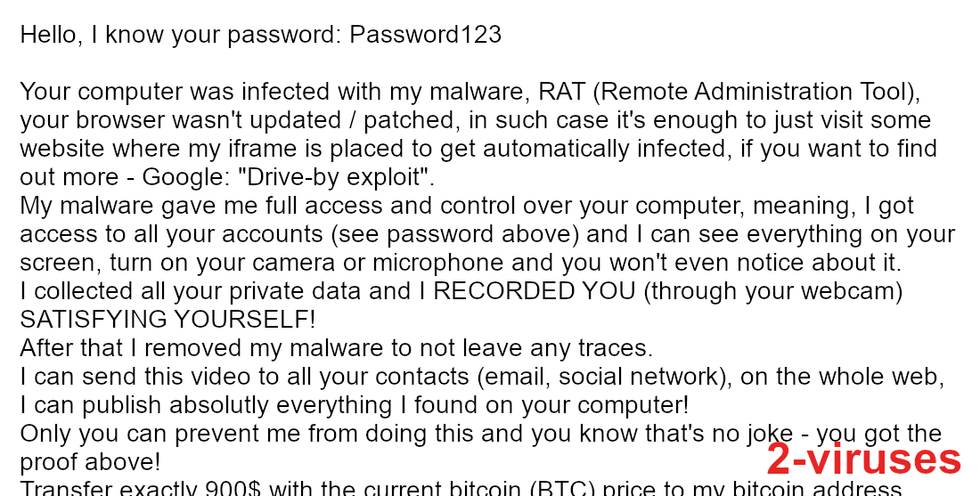980x496 pixels.
Task: Click the 2-viruses watermark logo
Action: pos(864,459)
